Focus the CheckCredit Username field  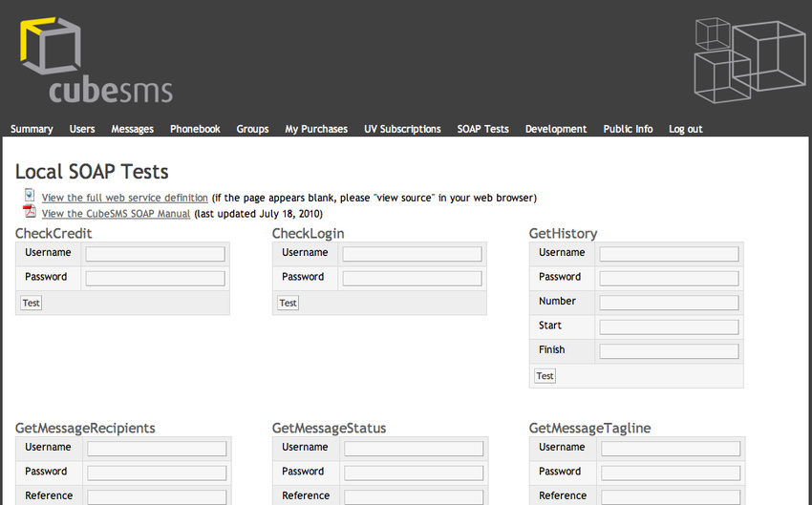coord(156,254)
